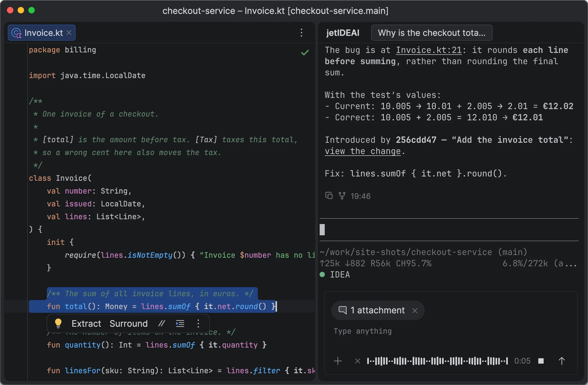The width and height of the screenshot is (588, 385).
Task: Click the project path ~/work/site-shots/checkout-service
Action: [x=406, y=252]
